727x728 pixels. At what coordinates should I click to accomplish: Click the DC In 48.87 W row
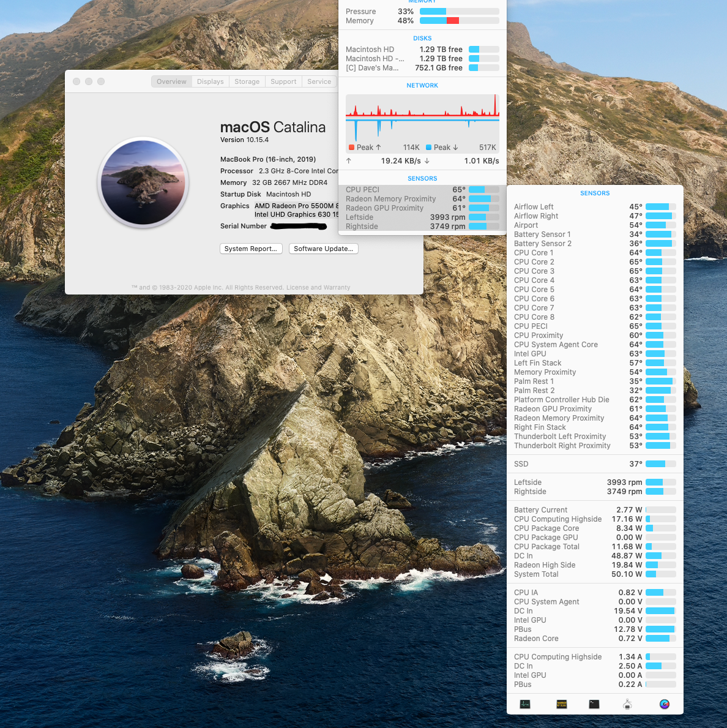[x=595, y=556]
